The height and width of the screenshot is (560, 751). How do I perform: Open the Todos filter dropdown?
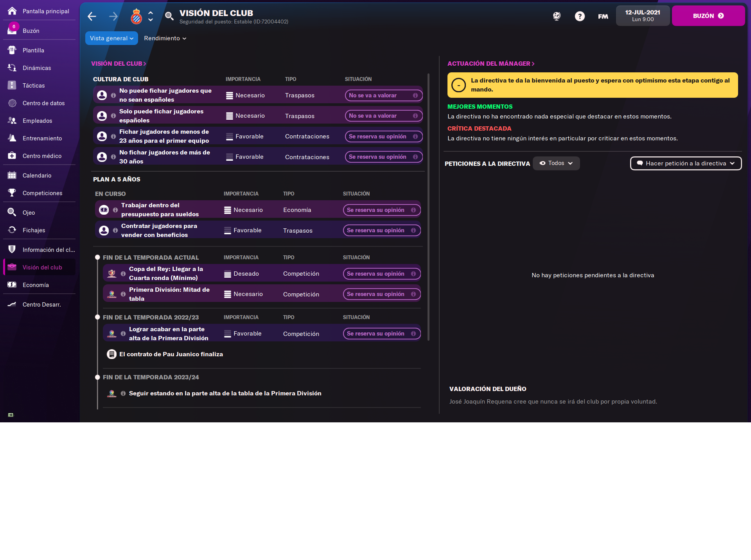pos(556,163)
